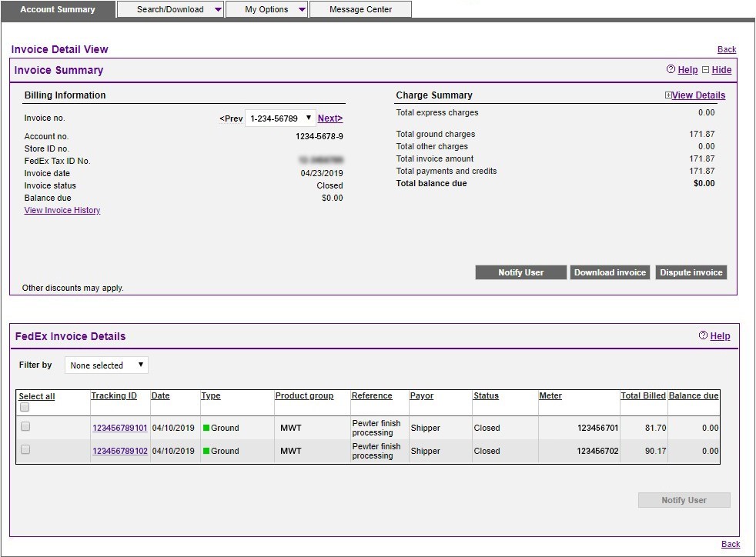Open the invoice number dropdown 1-234-56789
The width and height of the screenshot is (756, 557).
(x=280, y=118)
